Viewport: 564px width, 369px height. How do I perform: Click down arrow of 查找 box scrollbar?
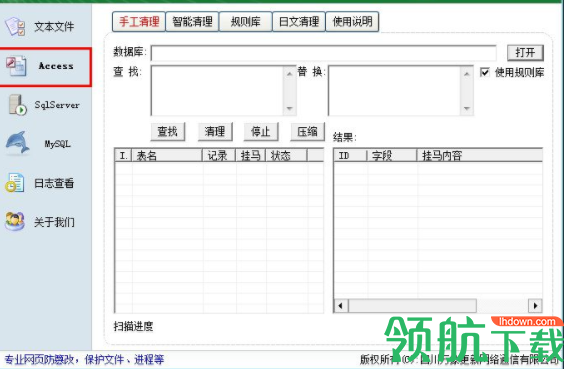290,108
